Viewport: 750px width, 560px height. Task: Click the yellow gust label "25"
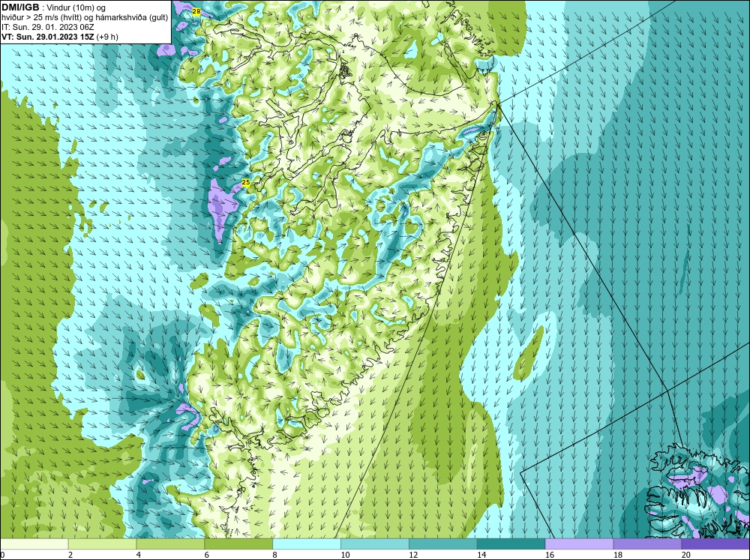(246, 182)
